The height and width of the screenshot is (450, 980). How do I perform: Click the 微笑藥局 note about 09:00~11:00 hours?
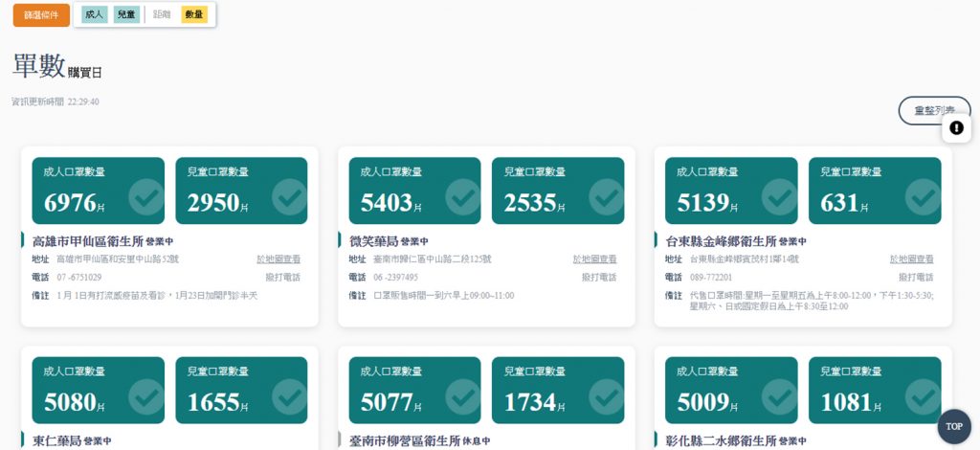(444, 296)
